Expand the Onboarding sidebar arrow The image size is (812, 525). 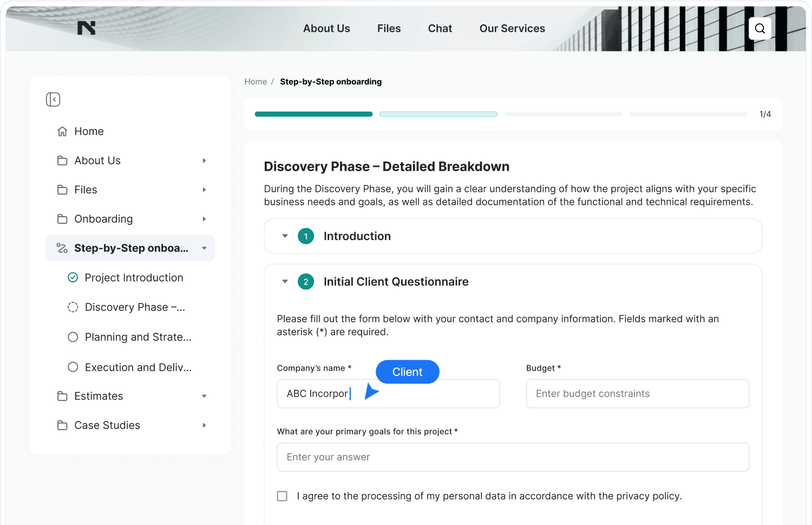click(x=204, y=219)
